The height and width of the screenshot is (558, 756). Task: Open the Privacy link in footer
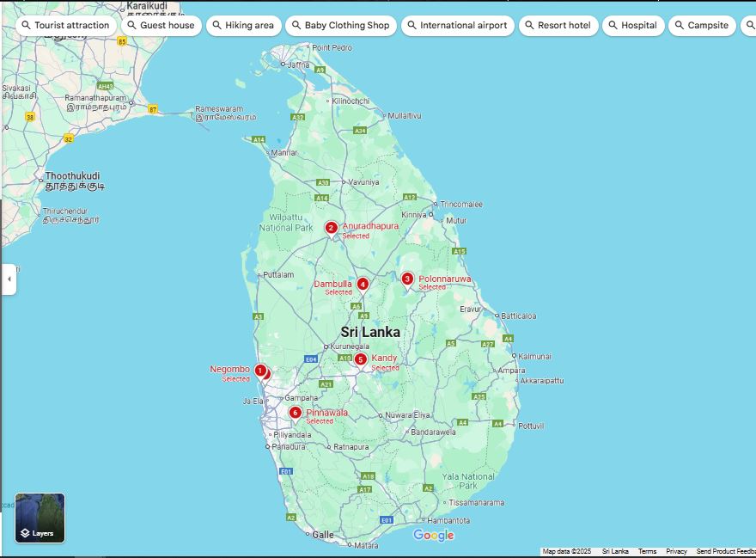676,551
